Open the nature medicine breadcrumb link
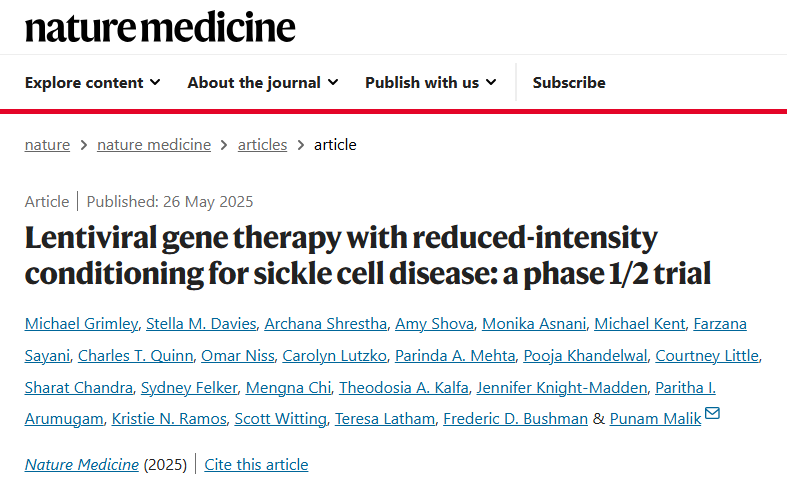This screenshot has height=492, width=787. click(x=154, y=145)
